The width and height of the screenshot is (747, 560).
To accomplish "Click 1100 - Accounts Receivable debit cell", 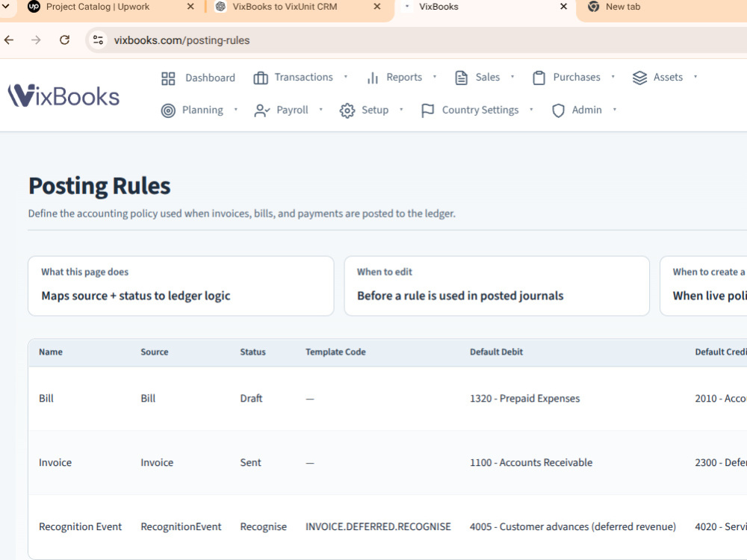I will [x=530, y=462].
